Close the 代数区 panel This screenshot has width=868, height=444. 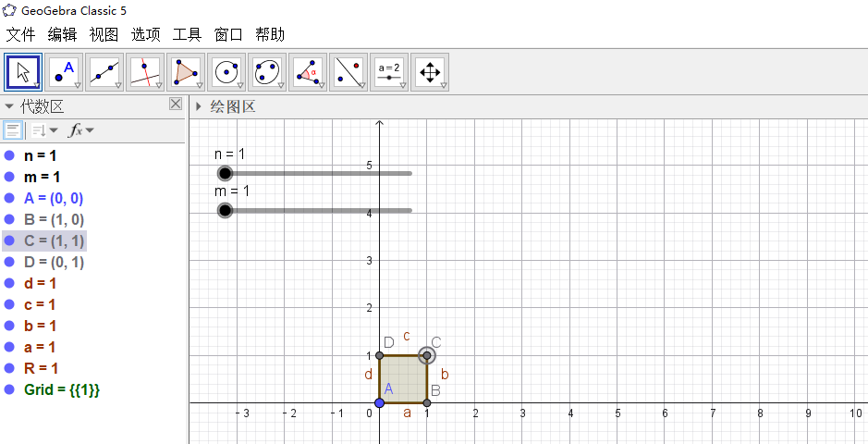click(x=176, y=105)
